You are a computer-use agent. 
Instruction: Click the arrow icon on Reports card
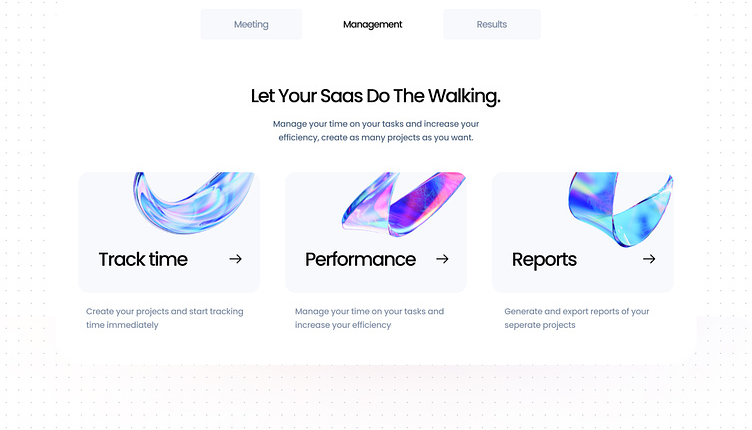(x=649, y=259)
